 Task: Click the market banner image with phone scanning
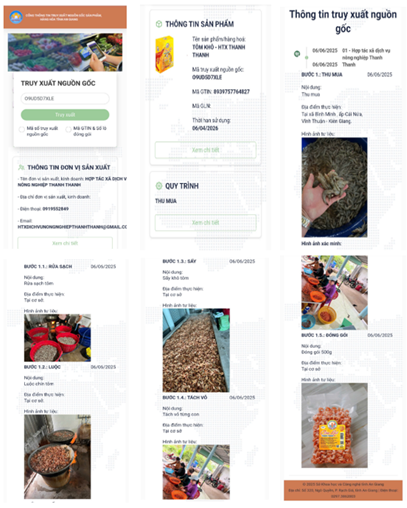click(65, 52)
